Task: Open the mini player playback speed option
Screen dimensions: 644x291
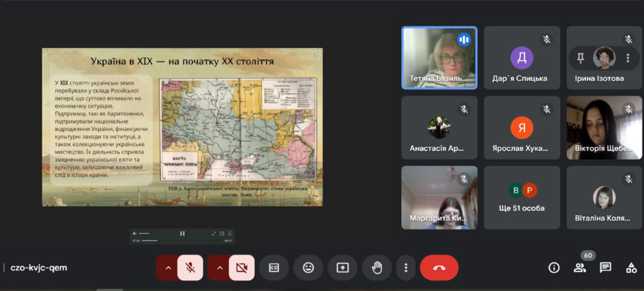Action: point(230,234)
